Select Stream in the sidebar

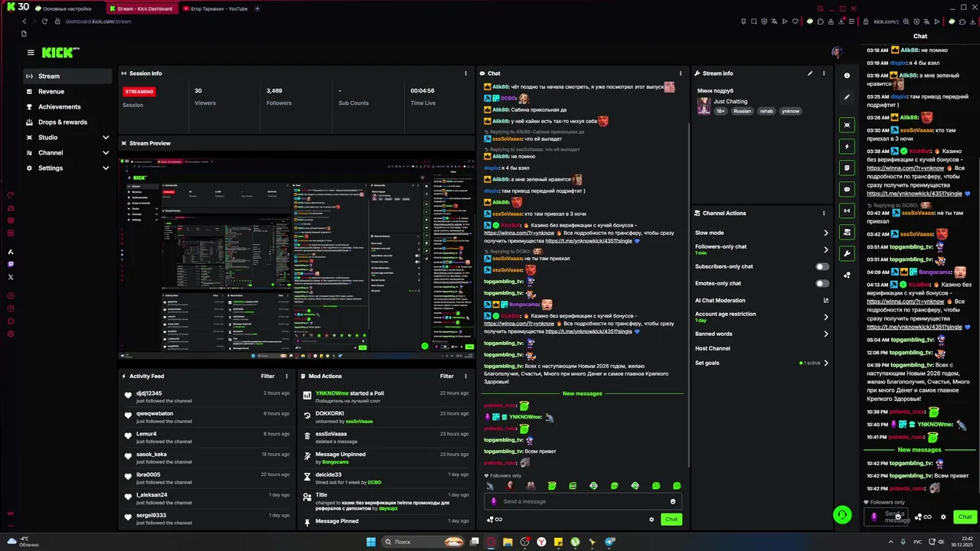[x=67, y=76]
